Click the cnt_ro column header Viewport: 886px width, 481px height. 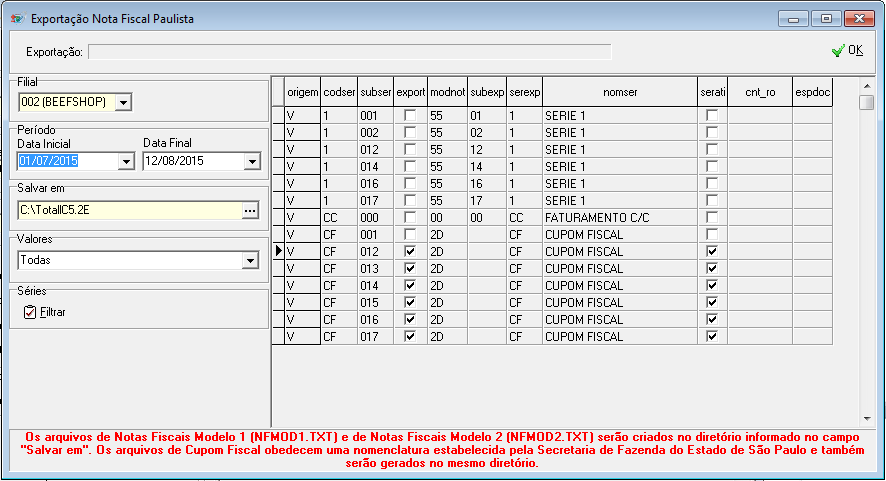[760, 92]
